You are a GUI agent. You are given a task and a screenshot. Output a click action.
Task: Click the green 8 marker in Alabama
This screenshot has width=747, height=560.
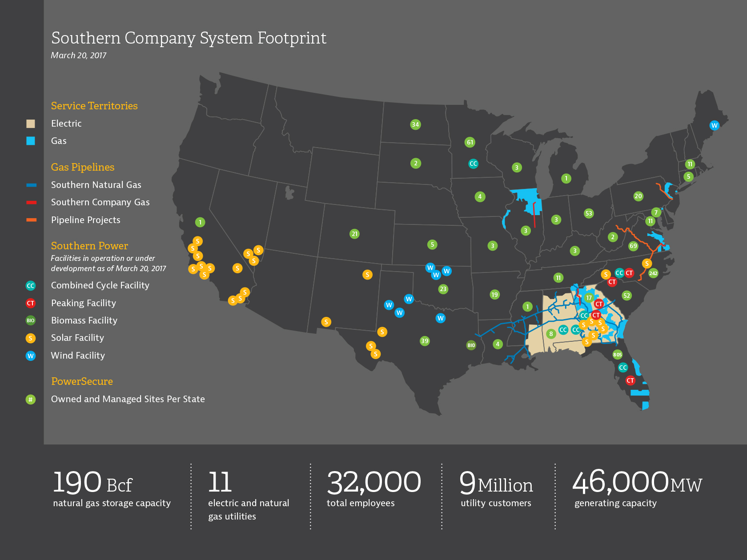tap(551, 334)
